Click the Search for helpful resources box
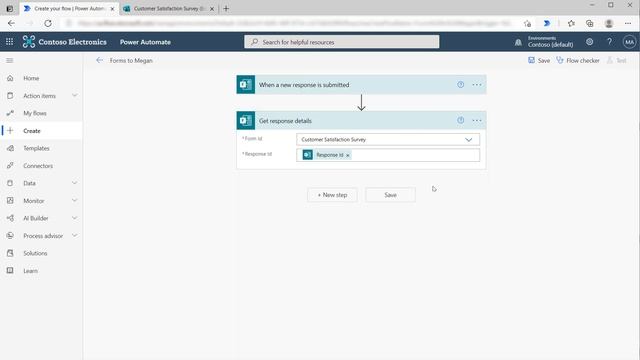The image size is (640, 360). 342,42
